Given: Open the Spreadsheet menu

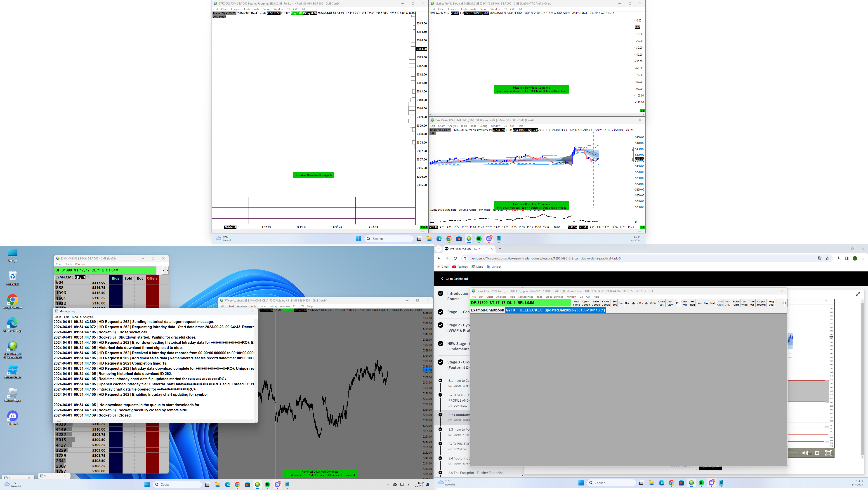Looking at the screenshot, I should point(526,297).
